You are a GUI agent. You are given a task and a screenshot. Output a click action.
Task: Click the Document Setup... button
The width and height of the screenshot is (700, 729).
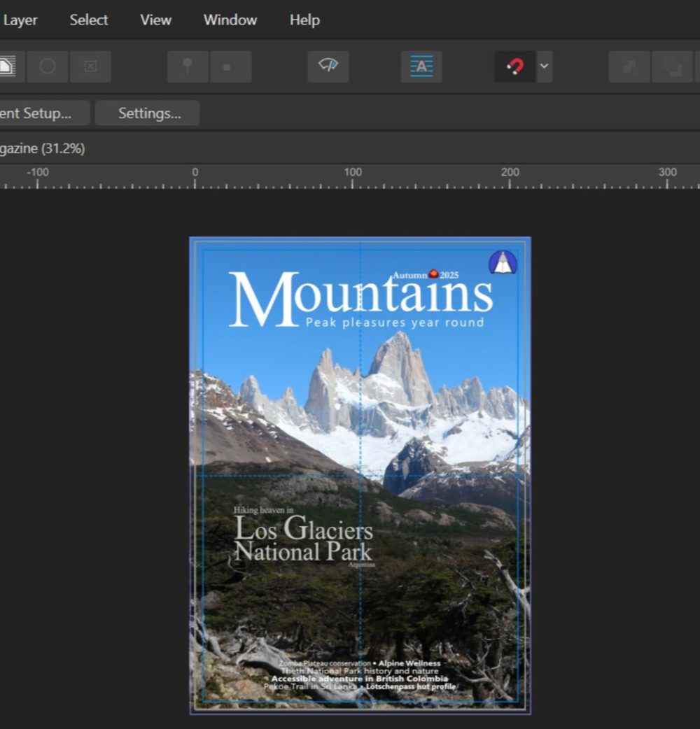[x=41, y=113]
